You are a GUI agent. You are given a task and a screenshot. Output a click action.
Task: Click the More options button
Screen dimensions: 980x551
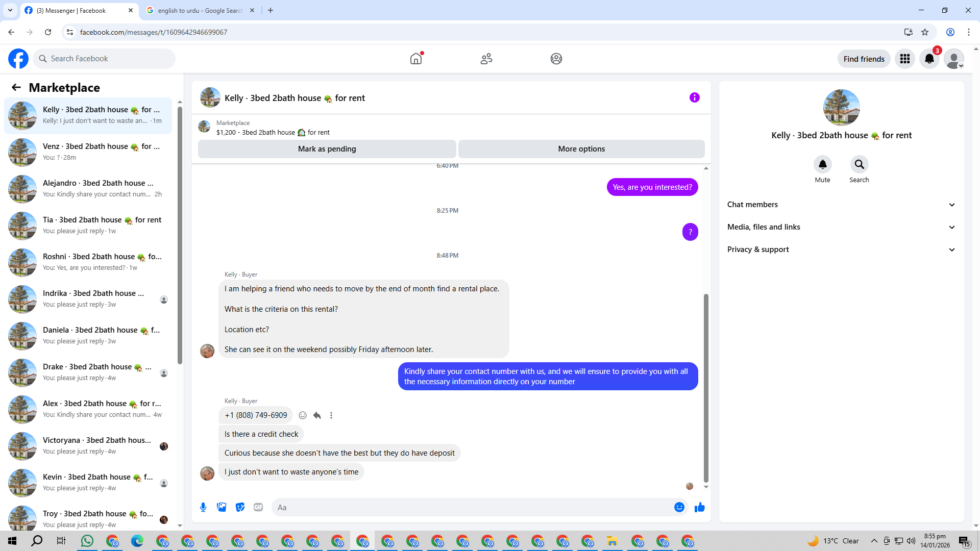(x=581, y=149)
